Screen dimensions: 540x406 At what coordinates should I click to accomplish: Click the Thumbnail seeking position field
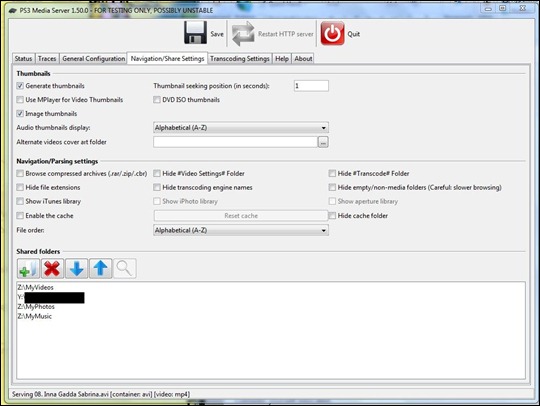pyautogui.click(x=311, y=86)
